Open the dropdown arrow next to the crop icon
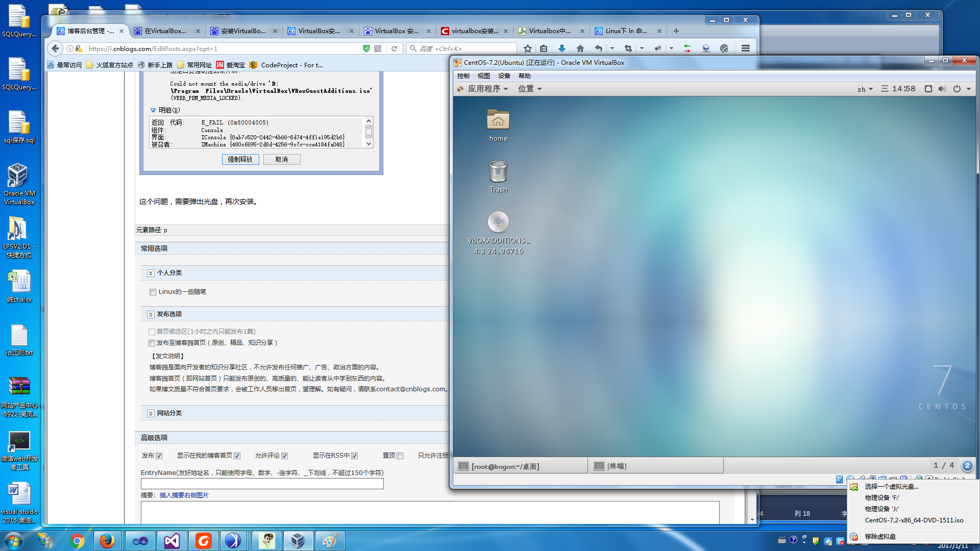Viewport: 980px width, 551px height. coord(642,48)
